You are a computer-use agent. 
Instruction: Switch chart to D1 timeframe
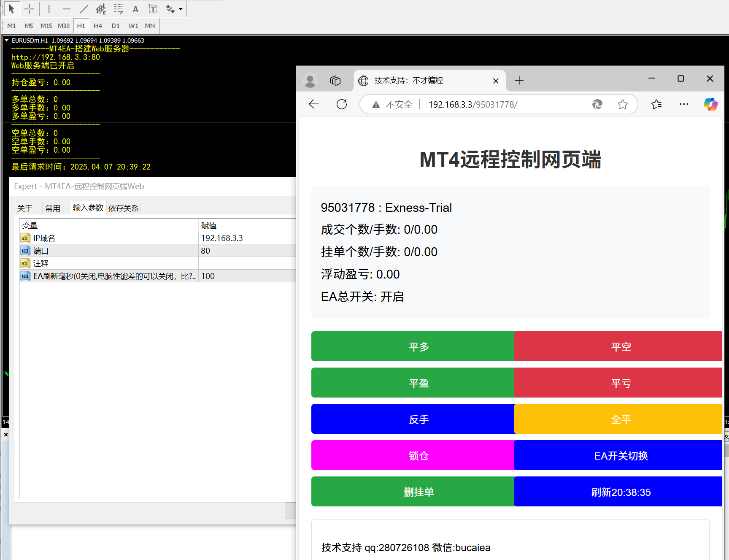coord(116,26)
